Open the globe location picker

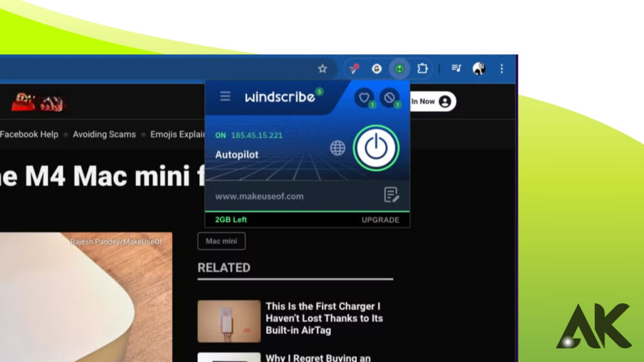[338, 148]
